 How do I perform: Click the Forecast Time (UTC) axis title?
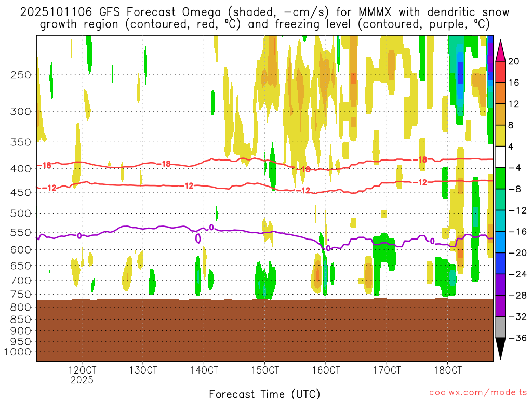pyautogui.click(x=264, y=394)
